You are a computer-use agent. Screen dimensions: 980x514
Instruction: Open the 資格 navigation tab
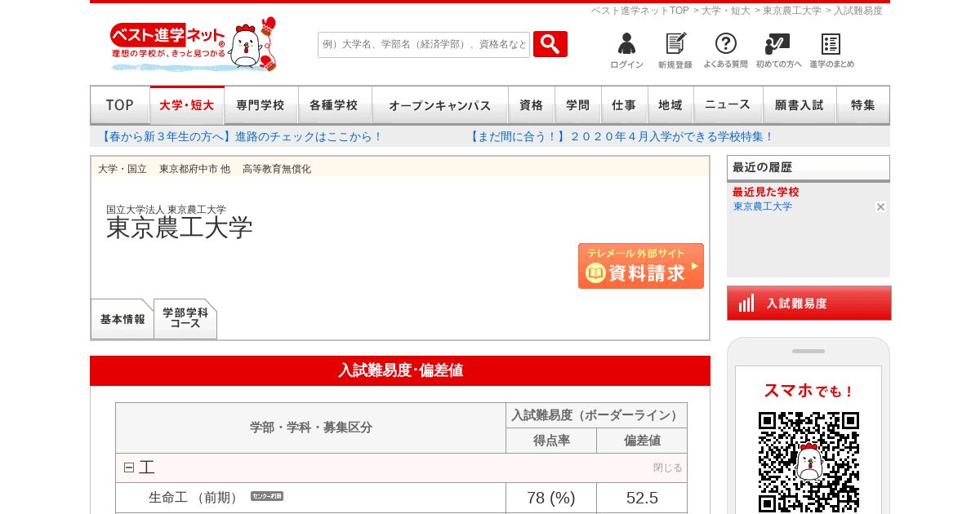[x=532, y=105]
